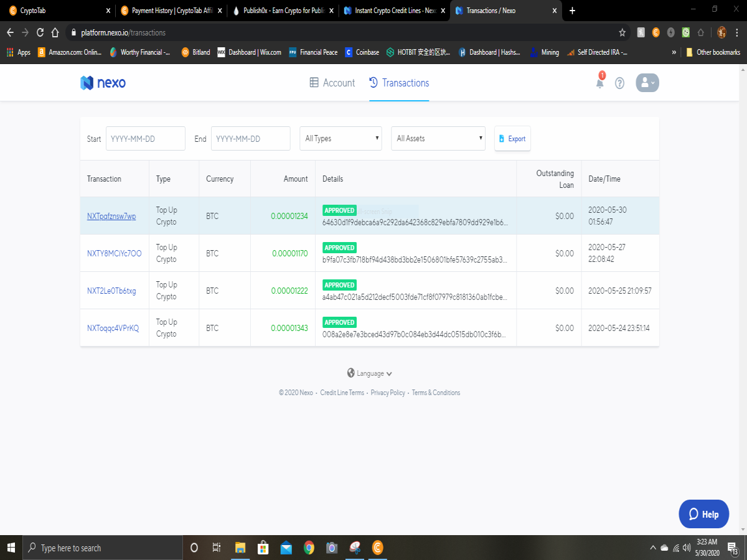This screenshot has height=560, width=747.
Task: Open transaction NXTpqfznsw7wp
Action: click(x=111, y=216)
